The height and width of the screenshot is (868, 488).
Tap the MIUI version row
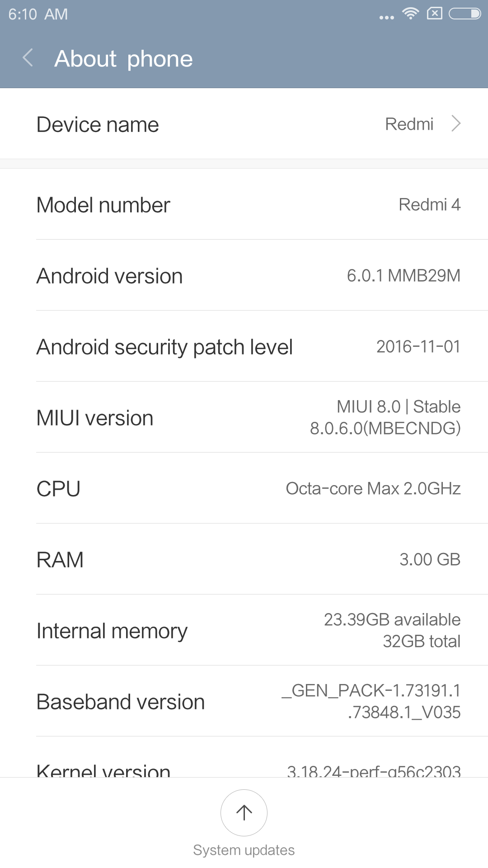pos(244,418)
